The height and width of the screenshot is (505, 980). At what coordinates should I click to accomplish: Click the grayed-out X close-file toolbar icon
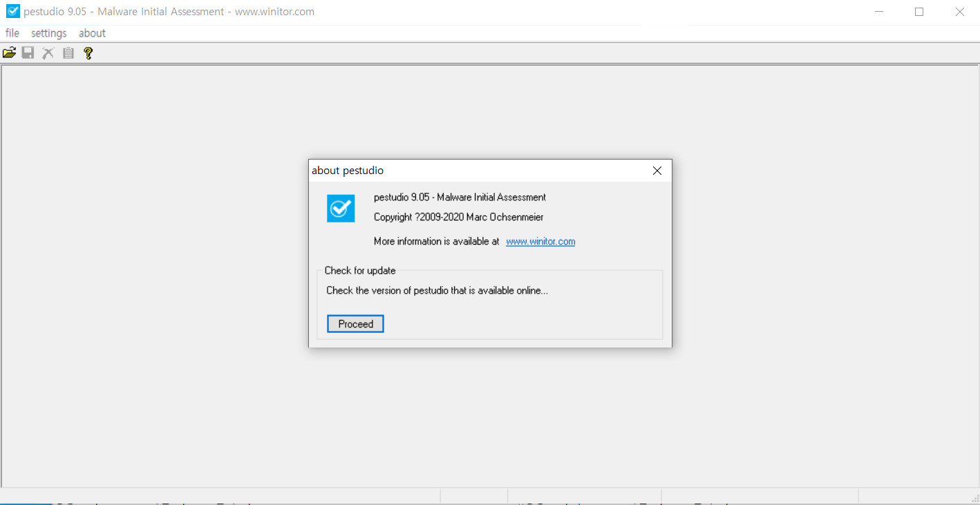click(48, 53)
